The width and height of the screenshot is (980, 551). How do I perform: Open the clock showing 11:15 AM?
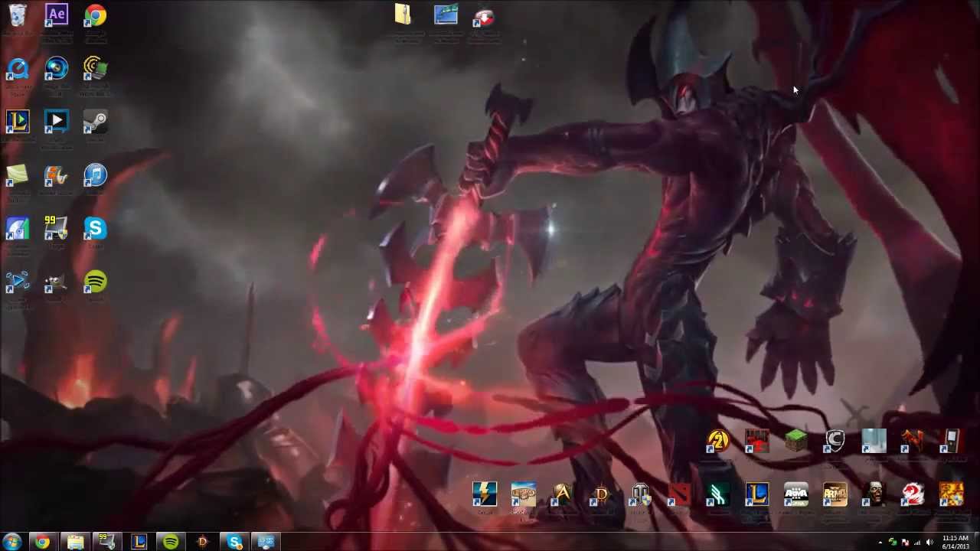[955, 543]
